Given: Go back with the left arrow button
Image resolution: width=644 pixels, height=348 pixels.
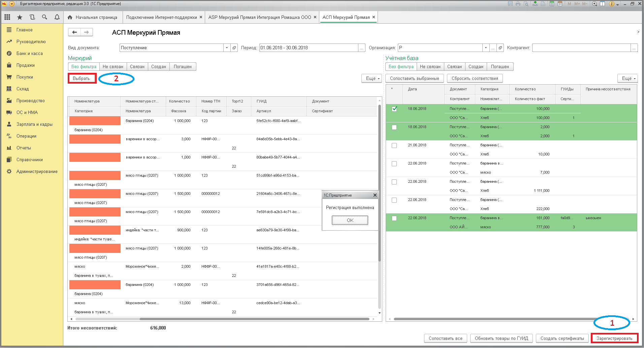Looking at the screenshot, I should 74,32.
